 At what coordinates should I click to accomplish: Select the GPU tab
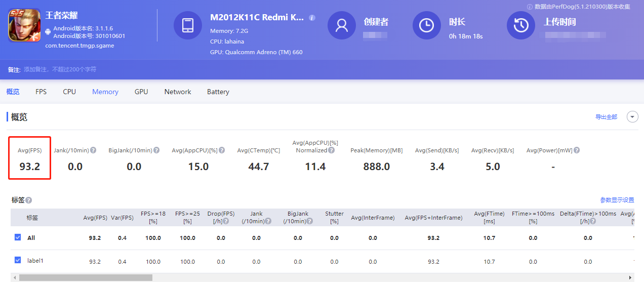141,92
